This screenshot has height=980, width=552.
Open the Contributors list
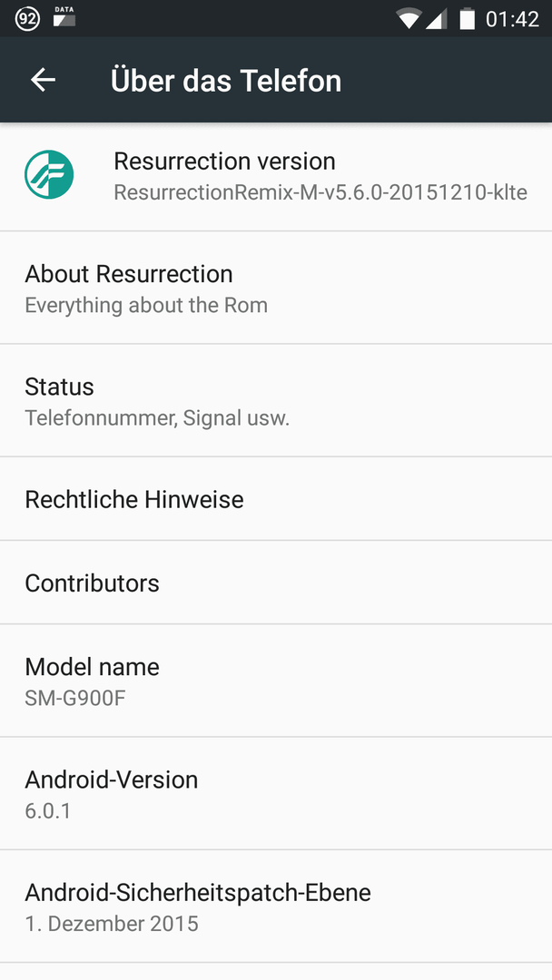[x=276, y=583]
